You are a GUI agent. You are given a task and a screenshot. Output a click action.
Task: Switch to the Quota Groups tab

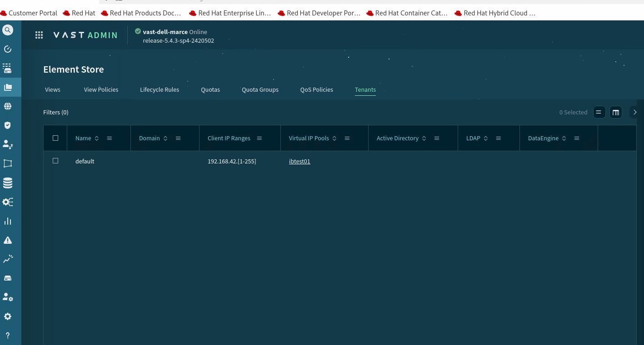(x=260, y=89)
